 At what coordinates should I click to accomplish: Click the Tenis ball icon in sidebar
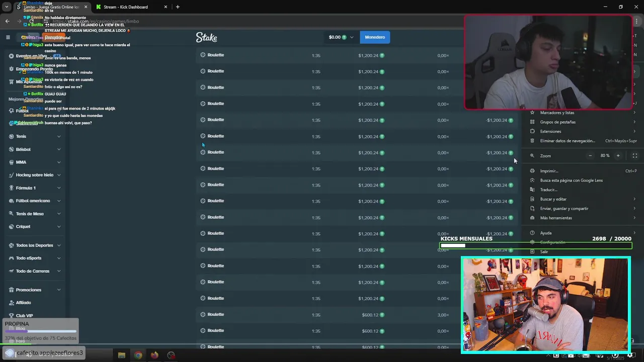(x=11, y=136)
